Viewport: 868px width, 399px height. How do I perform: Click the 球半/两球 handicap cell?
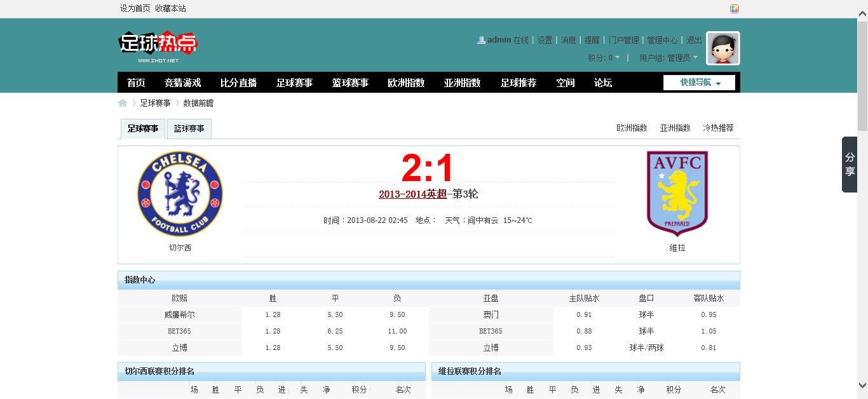(646, 348)
